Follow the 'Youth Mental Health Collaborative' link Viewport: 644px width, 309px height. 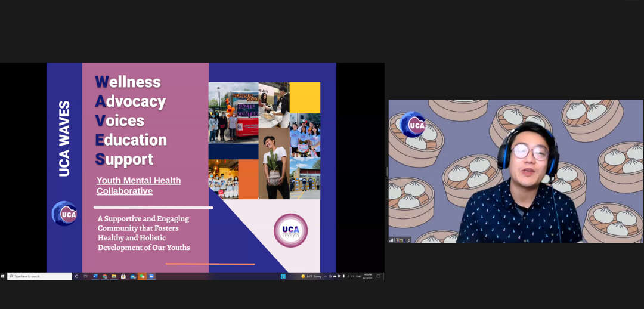(x=139, y=186)
